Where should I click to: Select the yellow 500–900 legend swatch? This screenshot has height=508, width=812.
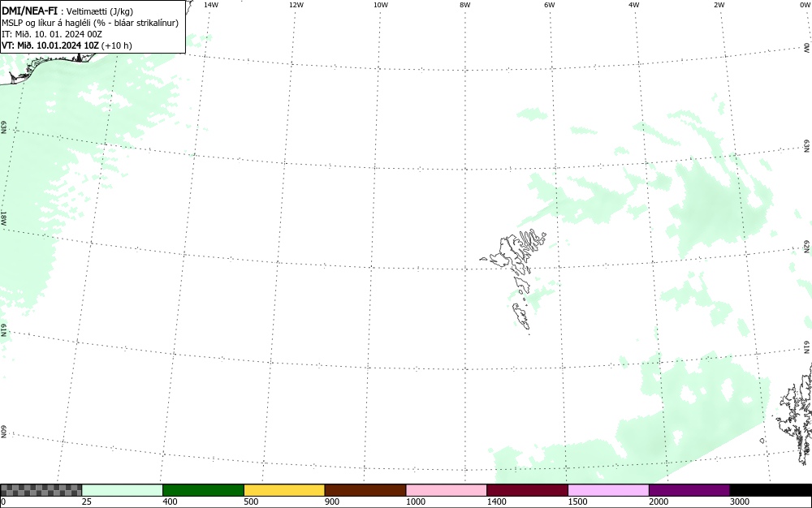pos(284,490)
